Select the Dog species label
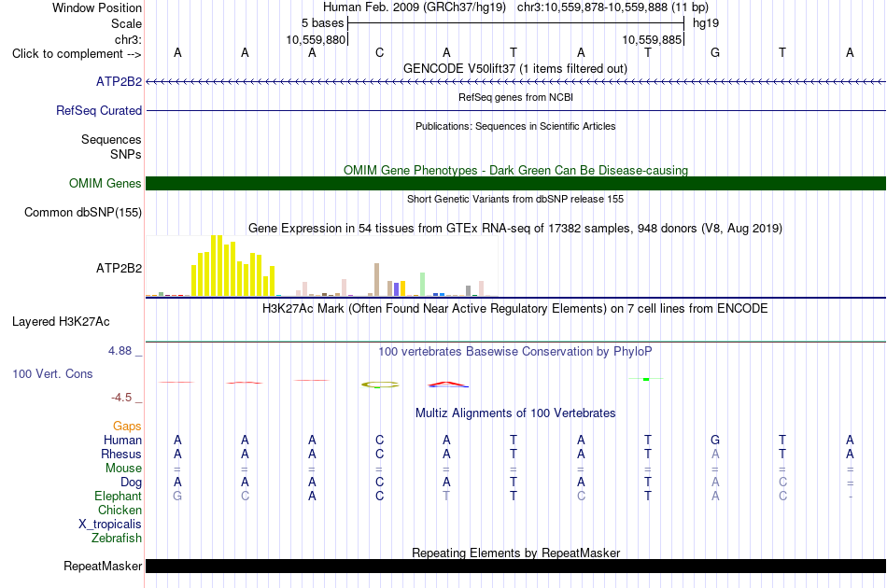Image resolution: width=887 pixels, height=588 pixels. [x=132, y=483]
